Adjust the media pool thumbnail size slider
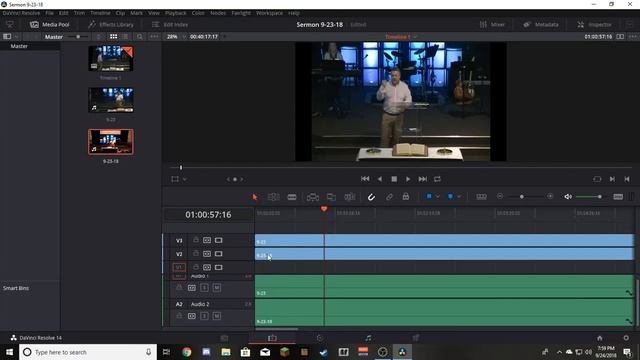 (x=78, y=37)
